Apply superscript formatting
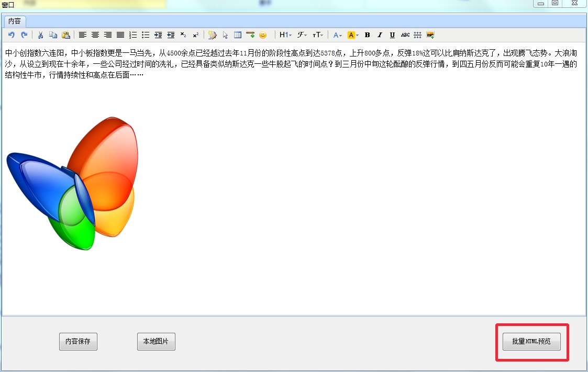Image resolution: width=588 pixels, height=372 pixels. point(196,35)
